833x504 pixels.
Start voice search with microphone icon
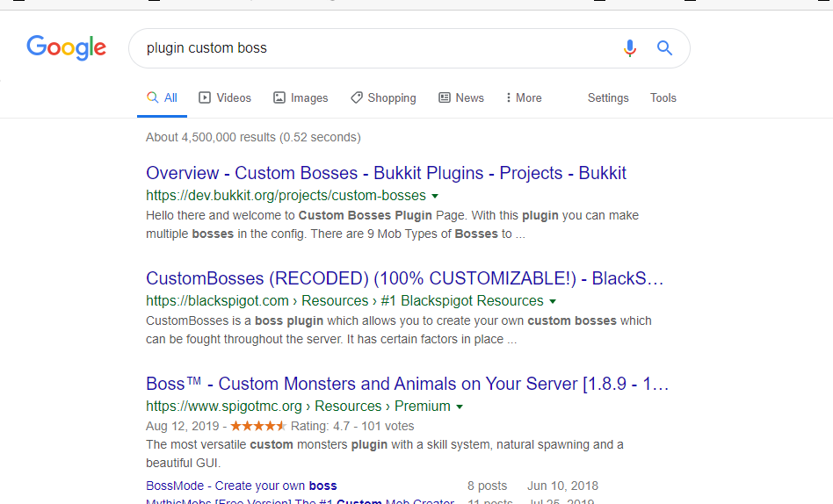tap(629, 48)
